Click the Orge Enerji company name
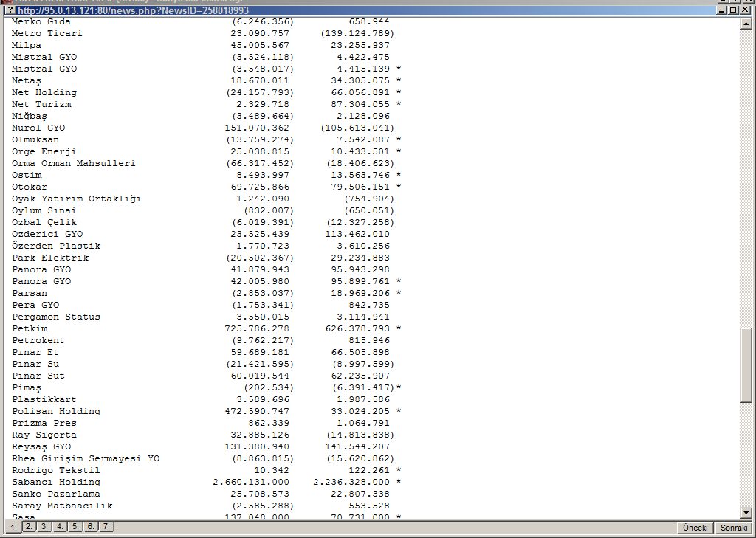 pos(44,151)
